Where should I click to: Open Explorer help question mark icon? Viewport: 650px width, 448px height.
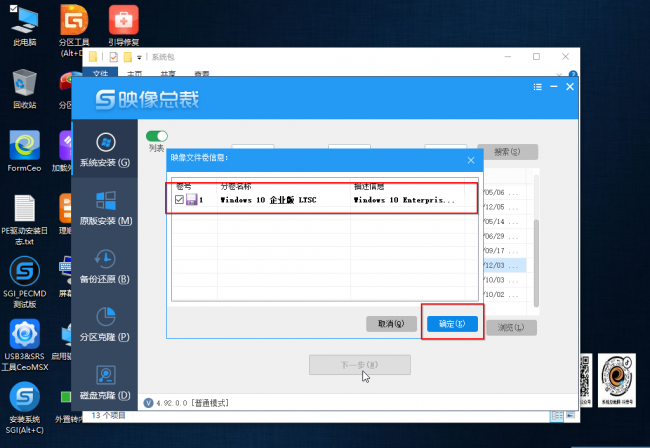point(573,75)
